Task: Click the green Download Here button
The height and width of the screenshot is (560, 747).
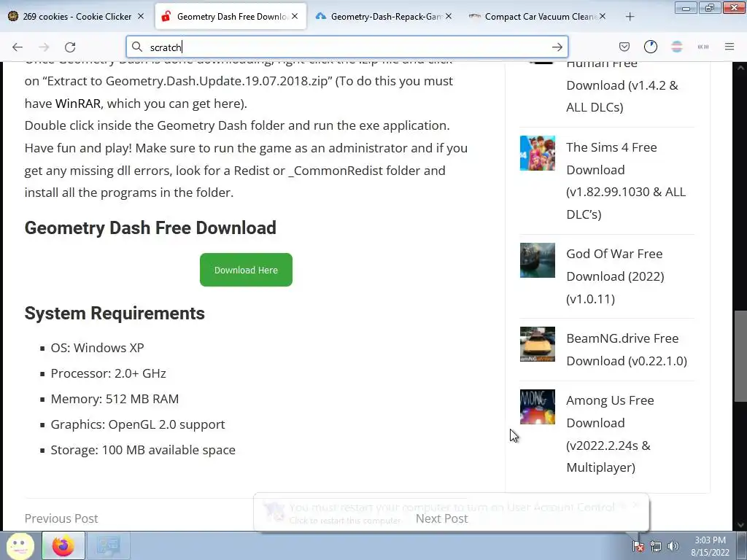Action: coord(246,270)
